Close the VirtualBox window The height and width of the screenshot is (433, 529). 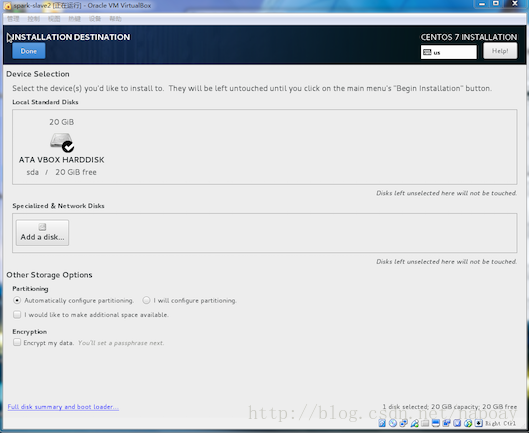(x=515, y=4)
